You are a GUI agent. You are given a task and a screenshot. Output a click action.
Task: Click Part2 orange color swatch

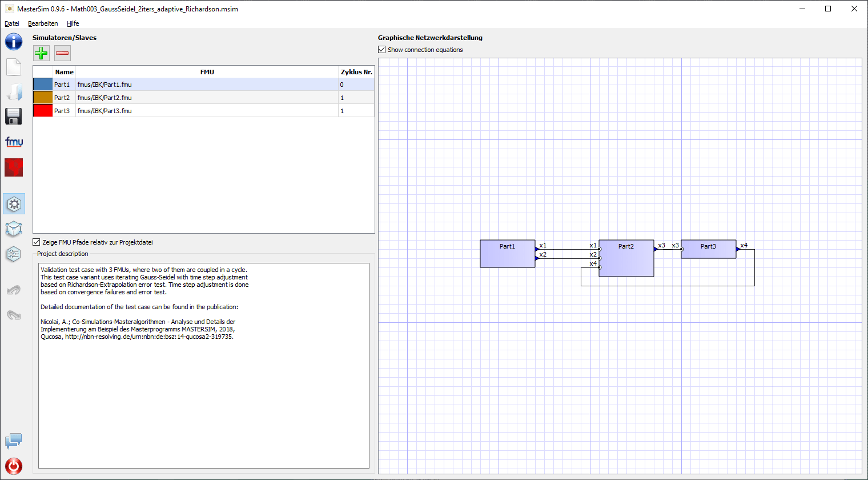coord(43,98)
